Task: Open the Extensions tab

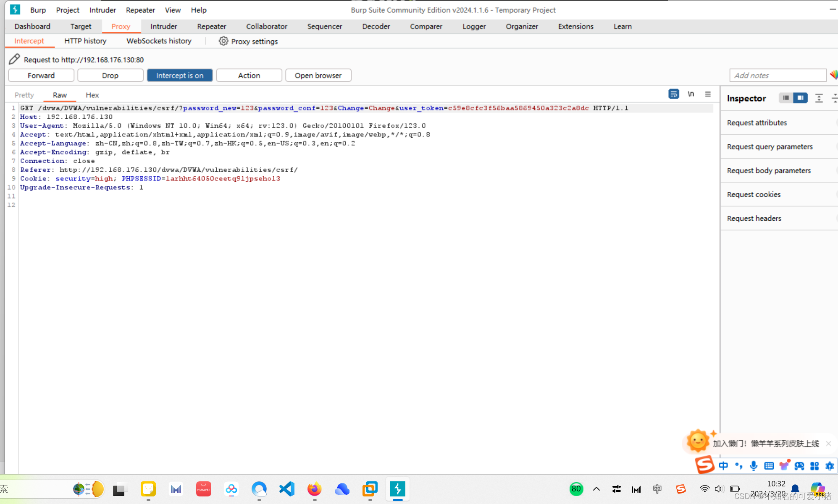Action: coord(575,26)
